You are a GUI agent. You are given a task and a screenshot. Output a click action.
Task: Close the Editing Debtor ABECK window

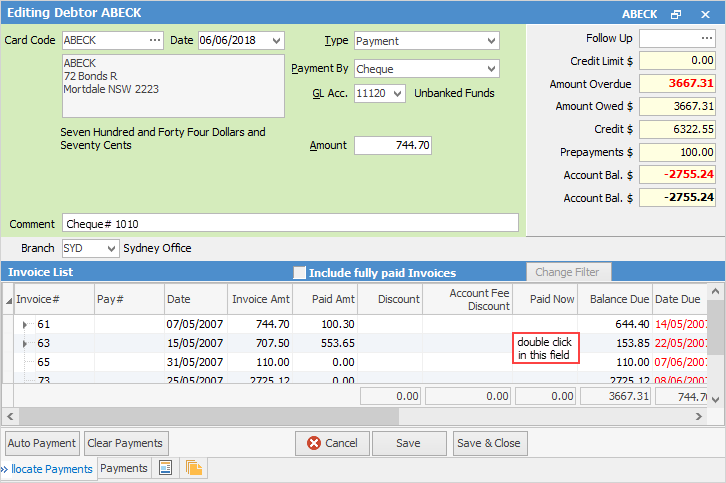point(705,14)
